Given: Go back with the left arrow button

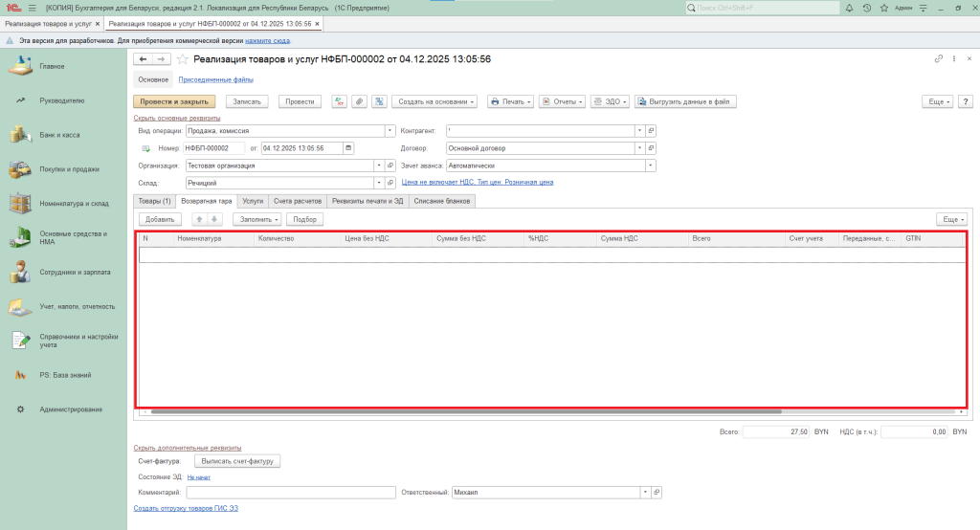Looking at the screenshot, I should click(x=144, y=59).
